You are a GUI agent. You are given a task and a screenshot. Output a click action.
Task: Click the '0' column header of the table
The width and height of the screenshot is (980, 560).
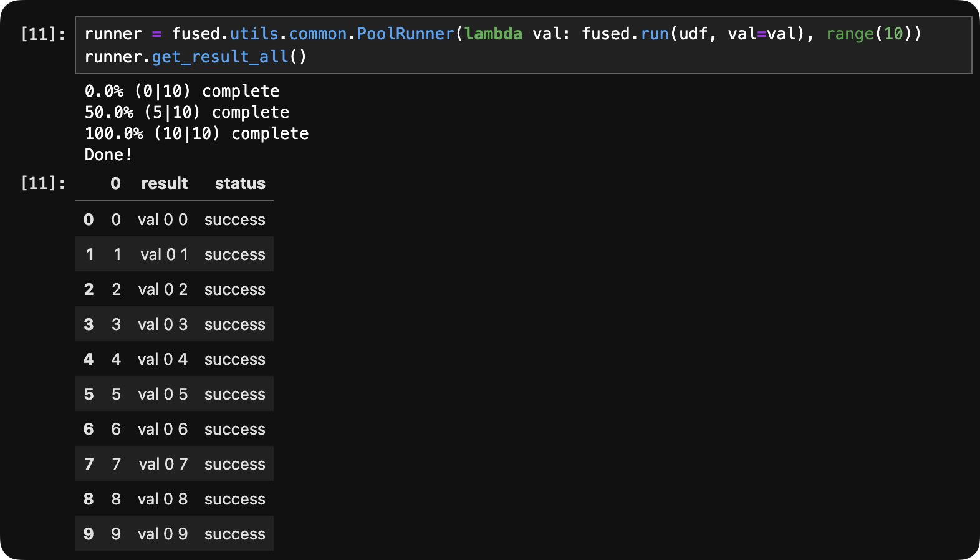click(x=115, y=183)
